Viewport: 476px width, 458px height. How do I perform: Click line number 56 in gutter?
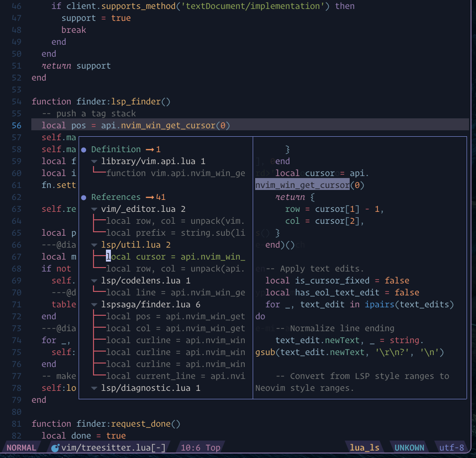(x=17, y=126)
